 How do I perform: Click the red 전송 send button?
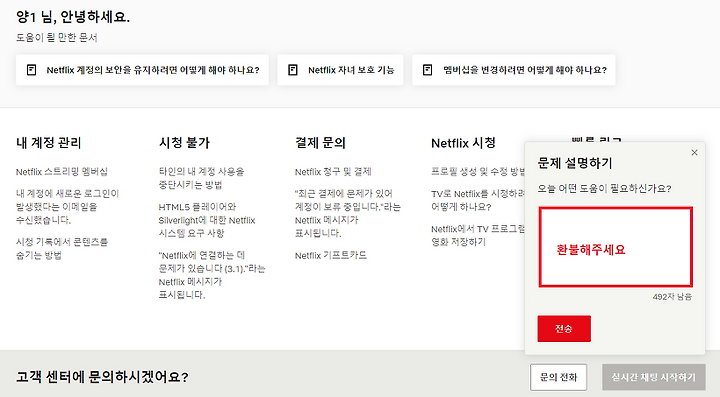point(564,329)
